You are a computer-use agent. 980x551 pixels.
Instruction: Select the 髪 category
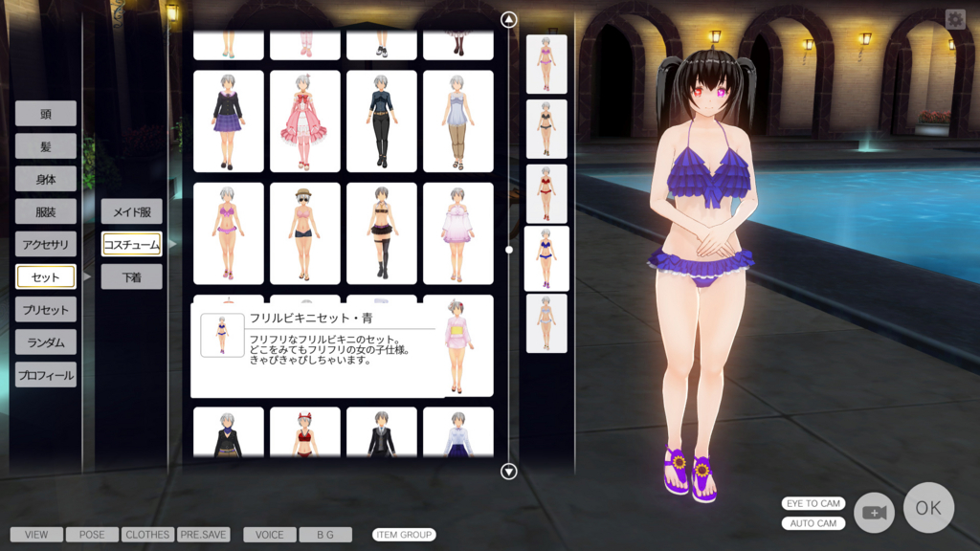(46, 146)
